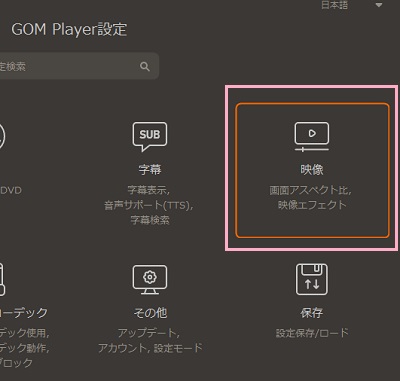Image resolution: width=400 pixels, height=381 pixels.
Task: Select the 字幕 label
Action: [150, 170]
